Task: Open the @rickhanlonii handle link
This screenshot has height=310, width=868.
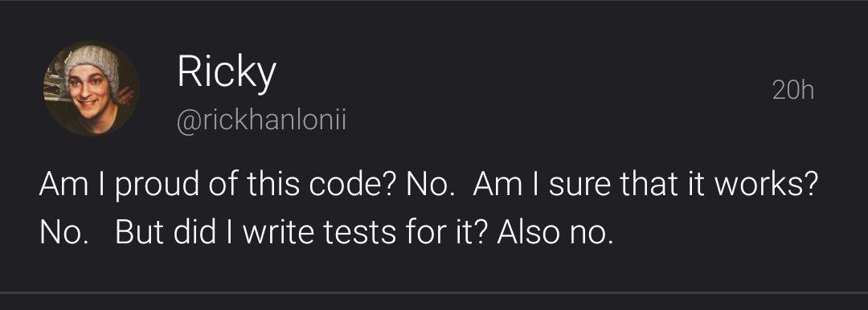Action: pos(261,121)
